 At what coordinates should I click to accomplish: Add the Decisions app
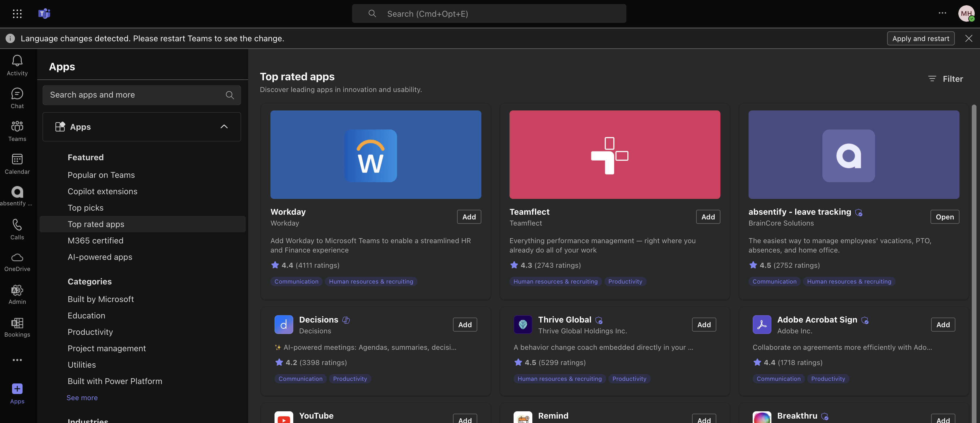465,325
